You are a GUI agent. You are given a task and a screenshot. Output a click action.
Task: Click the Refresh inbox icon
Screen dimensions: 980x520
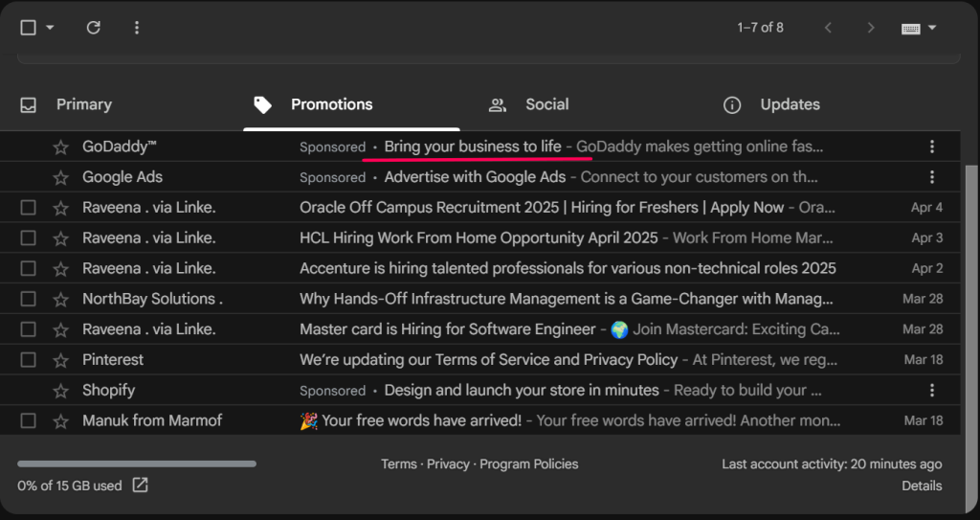tap(93, 28)
